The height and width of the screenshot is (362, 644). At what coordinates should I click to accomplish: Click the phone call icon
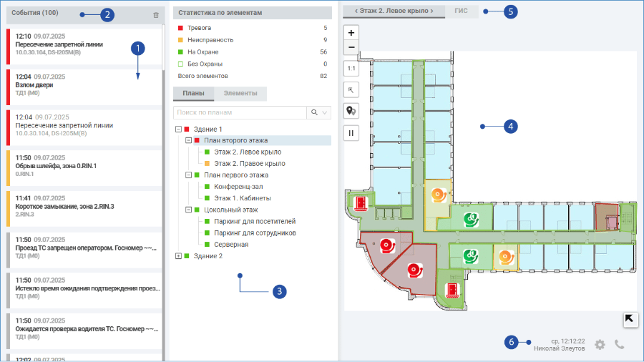point(620,344)
